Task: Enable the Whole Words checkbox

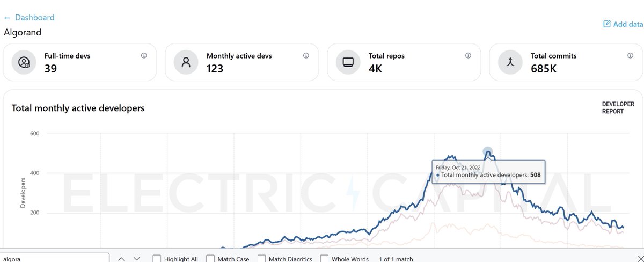Action: pyautogui.click(x=325, y=259)
